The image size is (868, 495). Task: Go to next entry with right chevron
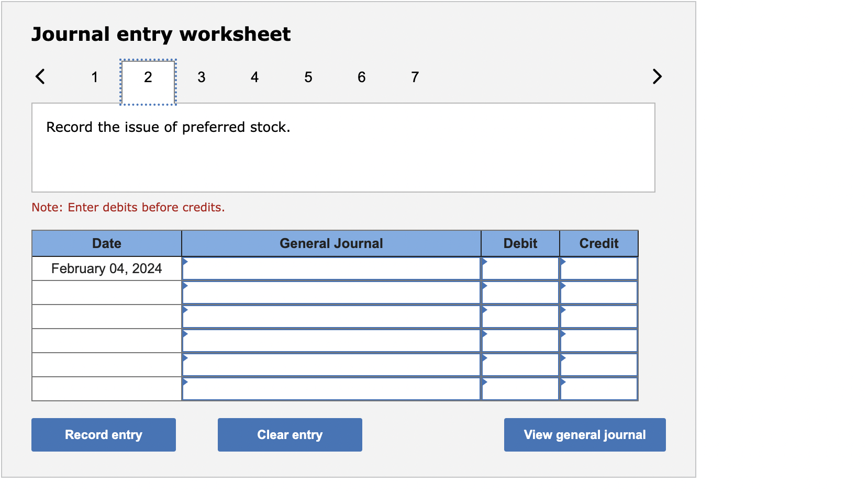[657, 76]
